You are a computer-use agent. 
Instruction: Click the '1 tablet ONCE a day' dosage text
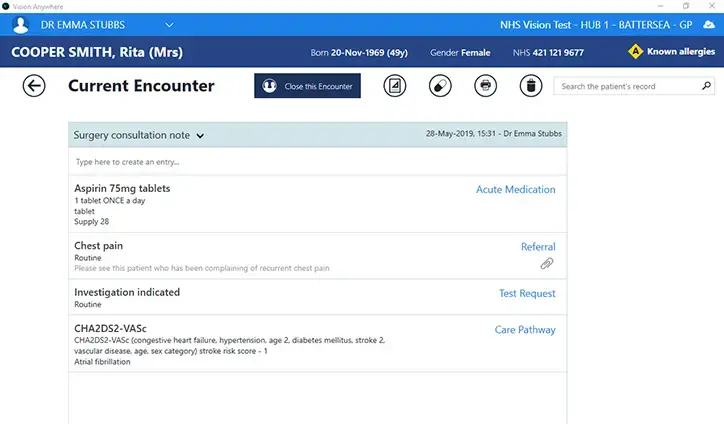pos(109,200)
